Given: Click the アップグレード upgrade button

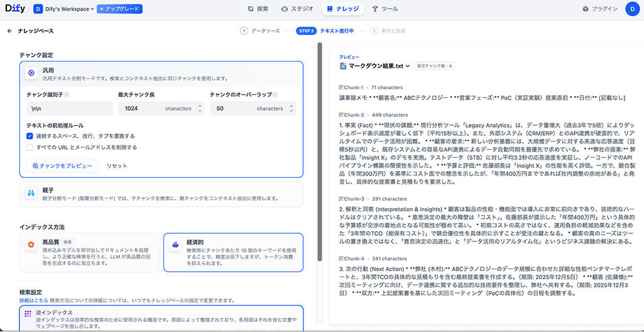Looking at the screenshot, I should 120,9.
